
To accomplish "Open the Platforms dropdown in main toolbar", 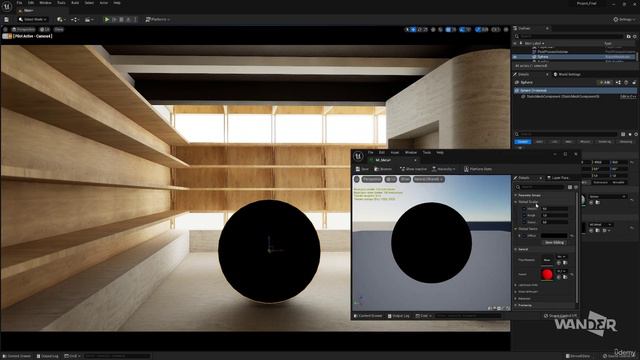I will coord(158,19).
